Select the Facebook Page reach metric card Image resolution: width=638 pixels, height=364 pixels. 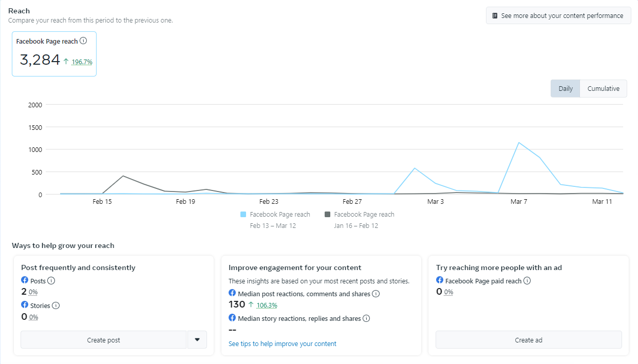click(54, 54)
